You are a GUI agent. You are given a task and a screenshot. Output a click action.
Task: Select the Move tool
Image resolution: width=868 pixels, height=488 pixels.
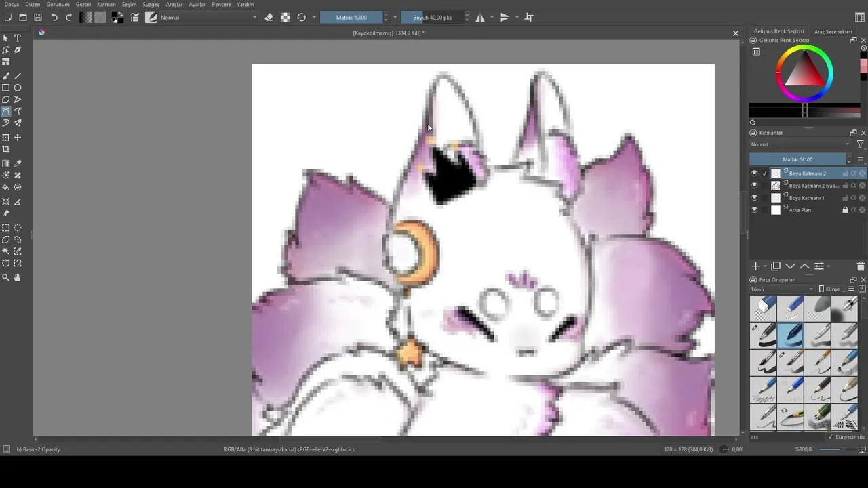tap(18, 138)
